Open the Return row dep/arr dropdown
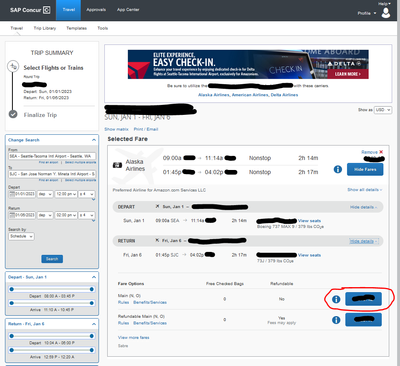This screenshot has height=366, width=400. [x=45, y=215]
